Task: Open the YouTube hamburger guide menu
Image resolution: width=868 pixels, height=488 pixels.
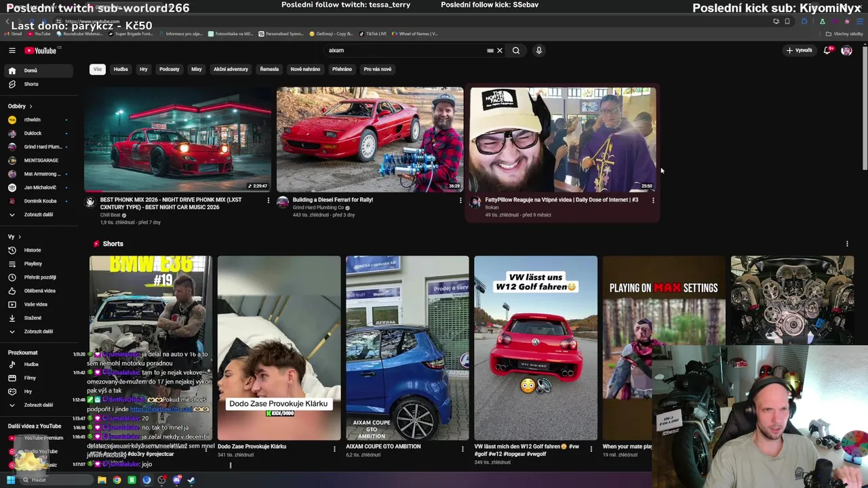Action: (x=12, y=50)
